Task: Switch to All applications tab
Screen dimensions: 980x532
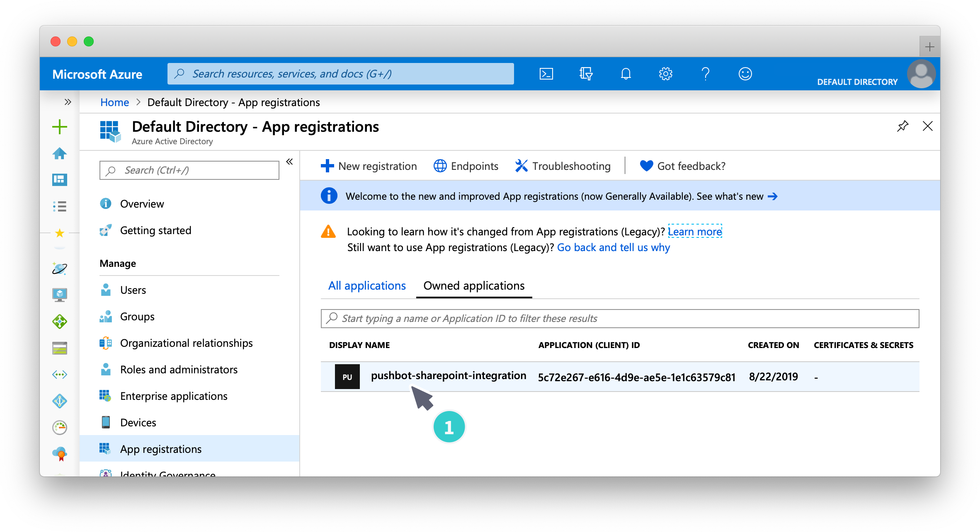Action: 367,286
